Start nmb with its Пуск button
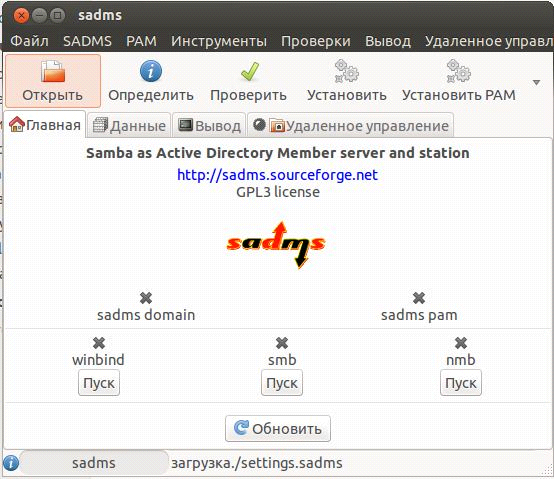554x479 pixels. pos(461,383)
